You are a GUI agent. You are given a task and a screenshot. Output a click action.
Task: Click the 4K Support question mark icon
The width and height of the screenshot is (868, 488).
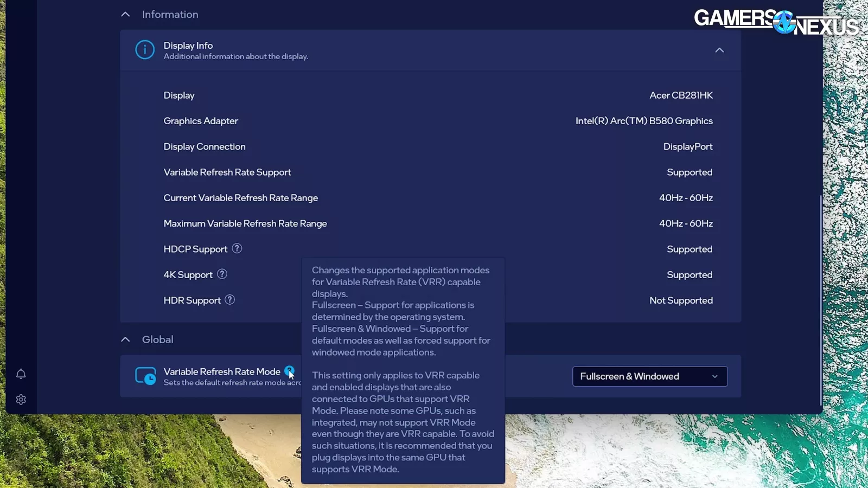[221, 274]
